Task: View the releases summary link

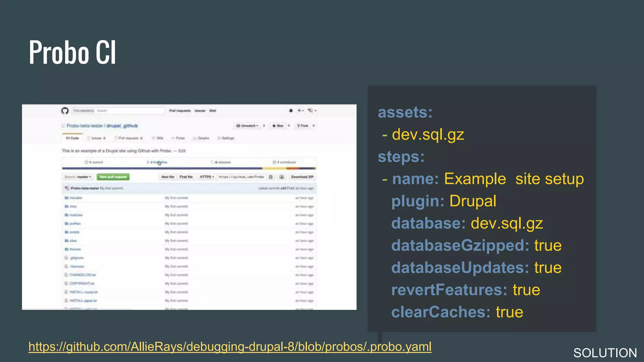Action: (x=221, y=162)
